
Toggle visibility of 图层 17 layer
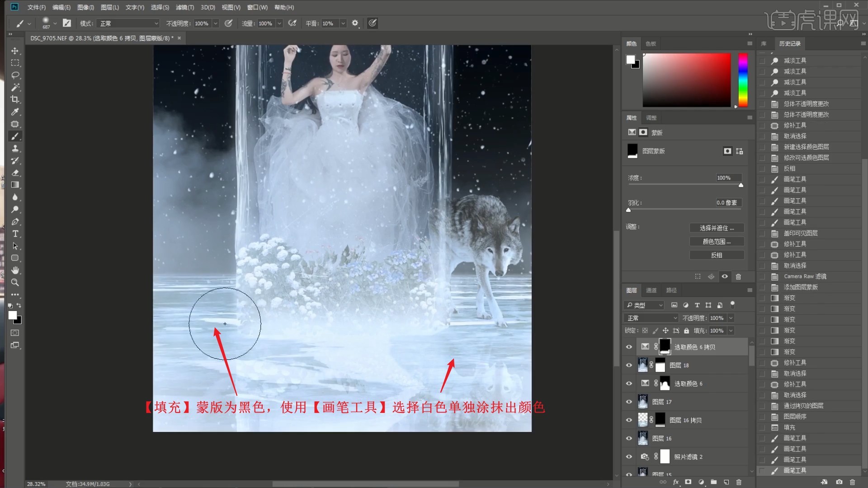[629, 402]
